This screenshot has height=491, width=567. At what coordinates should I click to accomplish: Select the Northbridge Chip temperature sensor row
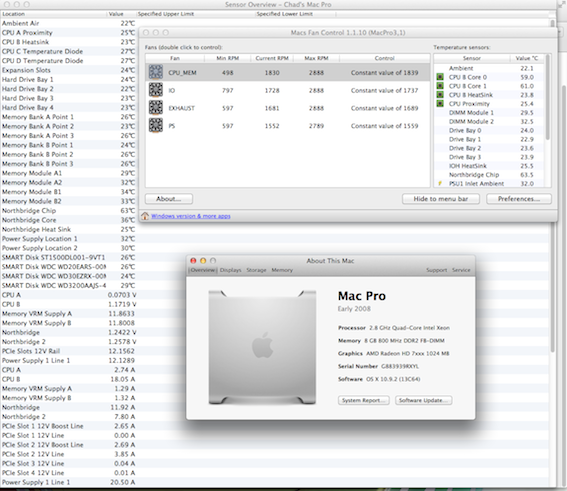tap(489, 175)
